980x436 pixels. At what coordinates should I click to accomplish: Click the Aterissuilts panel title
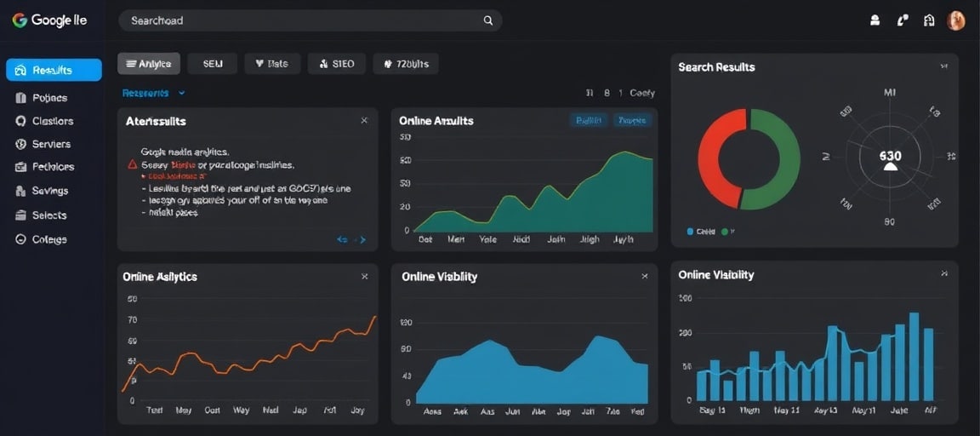tap(156, 122)
